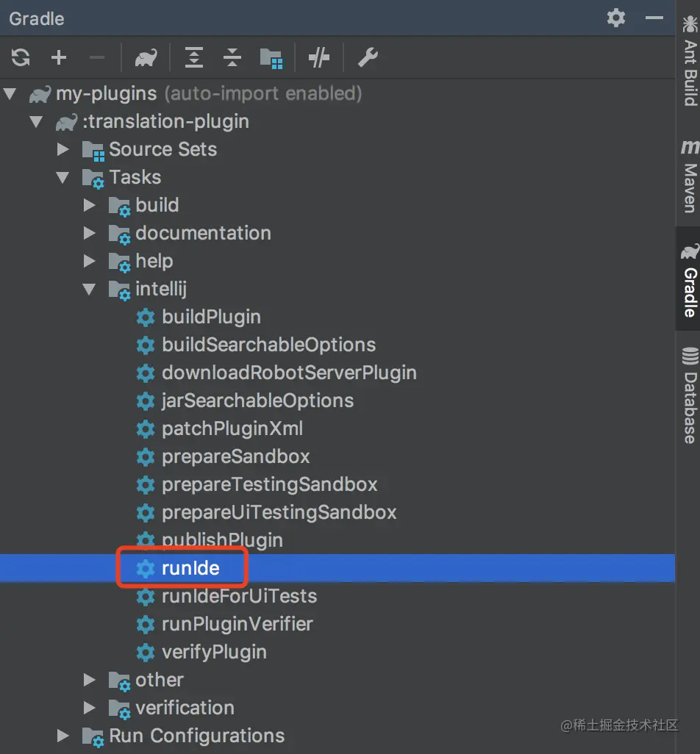Collapse the :translation-plugin node
This screenshot has width=700, height=754.
(x=37, y=121)
